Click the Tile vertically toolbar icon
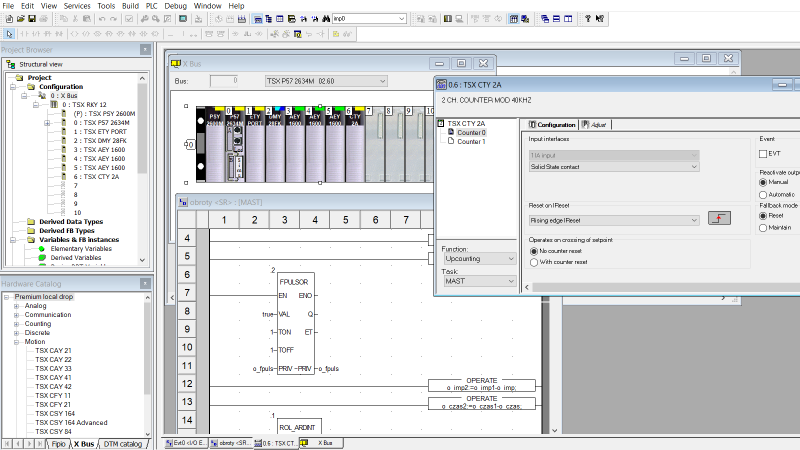This screenshot has height=450, width=800. (x=568, y=19)
